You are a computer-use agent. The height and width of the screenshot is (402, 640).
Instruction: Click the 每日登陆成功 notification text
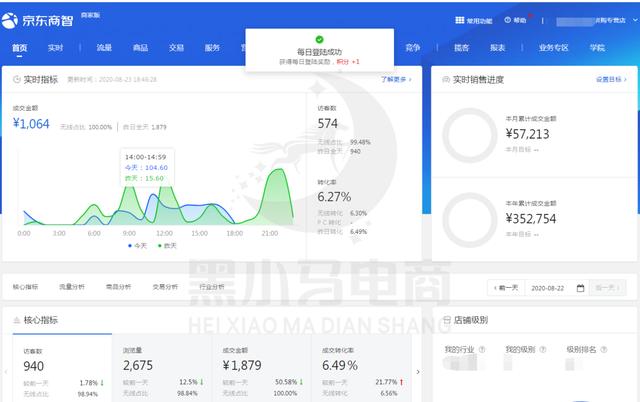coord(319,52)
